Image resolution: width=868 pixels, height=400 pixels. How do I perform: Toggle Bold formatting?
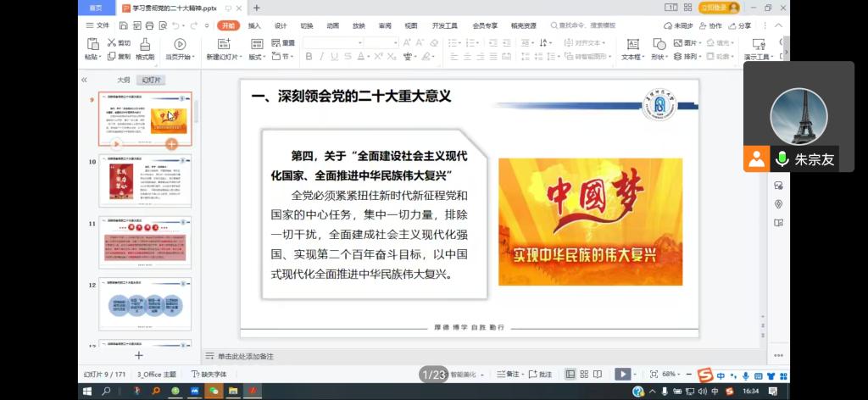click(x=309, y=57)
